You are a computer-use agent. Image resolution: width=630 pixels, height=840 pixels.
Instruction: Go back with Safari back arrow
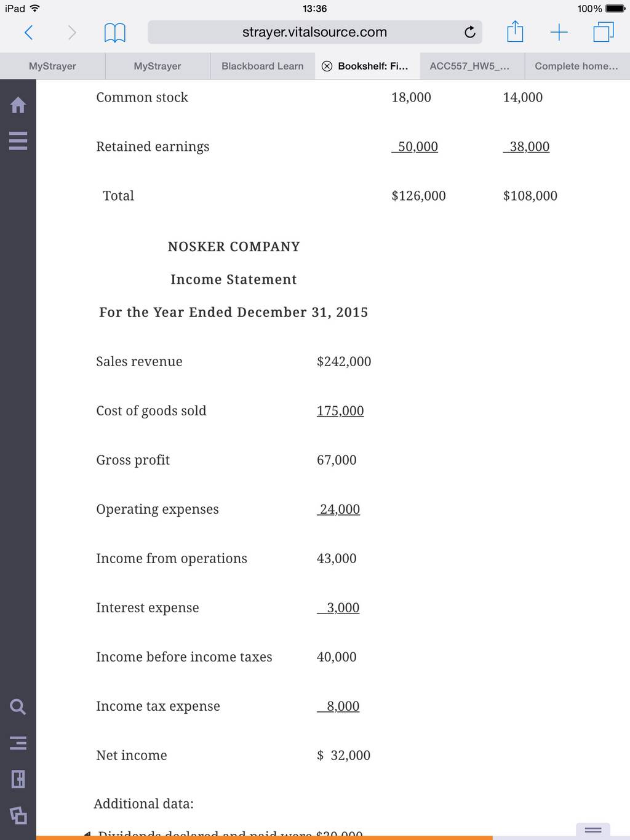[x=28, y=32]
